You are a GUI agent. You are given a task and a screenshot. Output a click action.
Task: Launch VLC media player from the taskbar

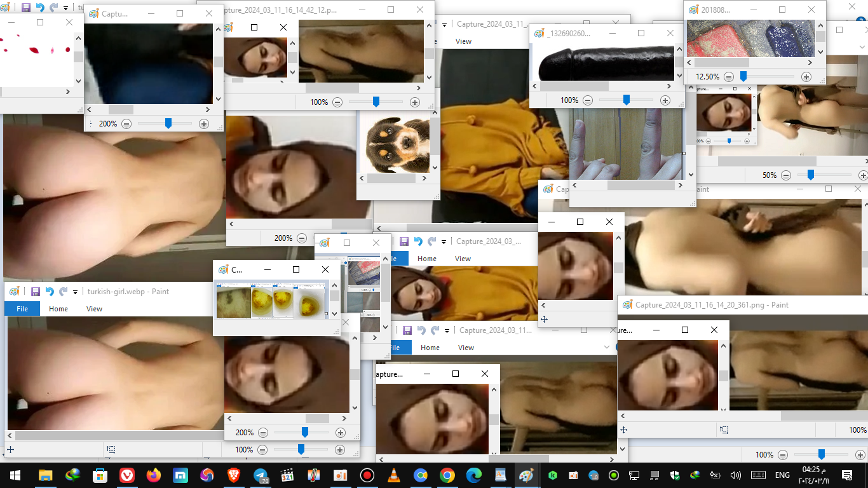394,475
